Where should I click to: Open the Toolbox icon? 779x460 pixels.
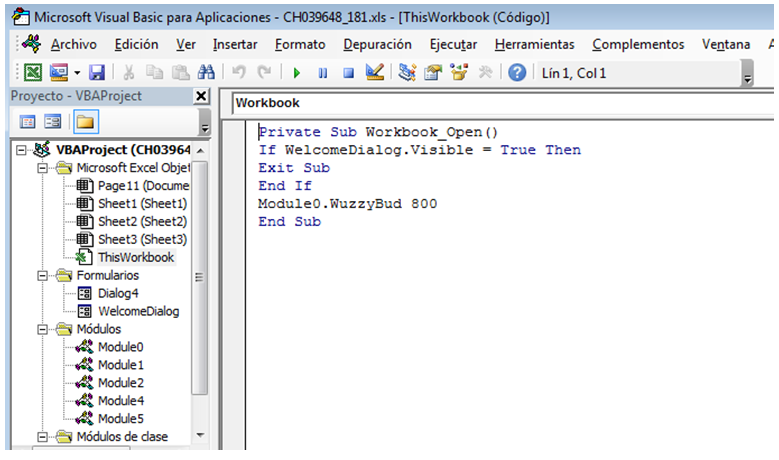click(485, 73)
